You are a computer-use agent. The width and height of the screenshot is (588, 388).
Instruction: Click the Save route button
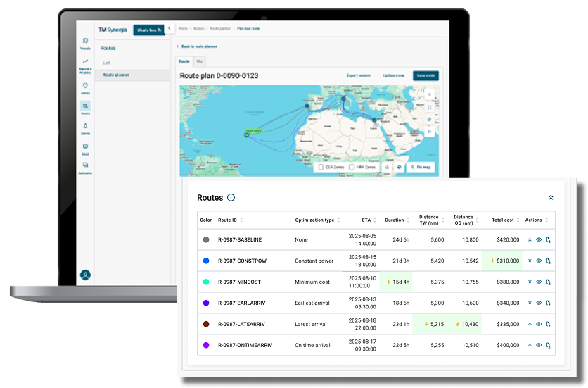pos(426,75)
